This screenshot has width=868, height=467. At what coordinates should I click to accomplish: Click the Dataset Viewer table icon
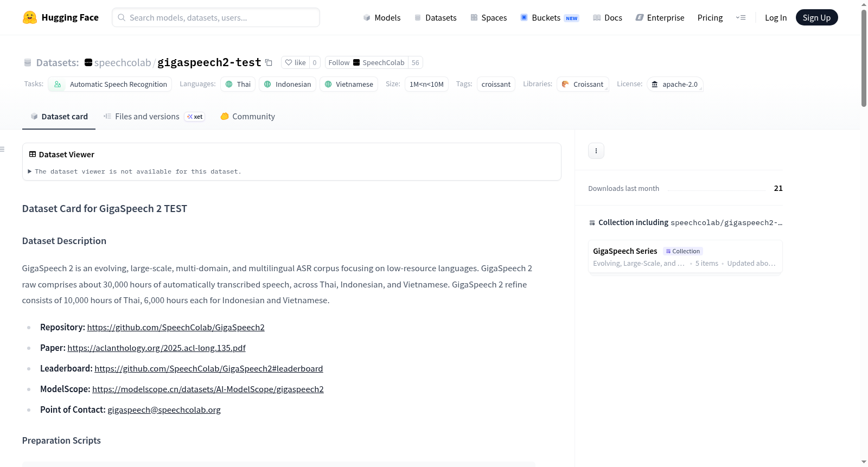click(x=33, y=155)
